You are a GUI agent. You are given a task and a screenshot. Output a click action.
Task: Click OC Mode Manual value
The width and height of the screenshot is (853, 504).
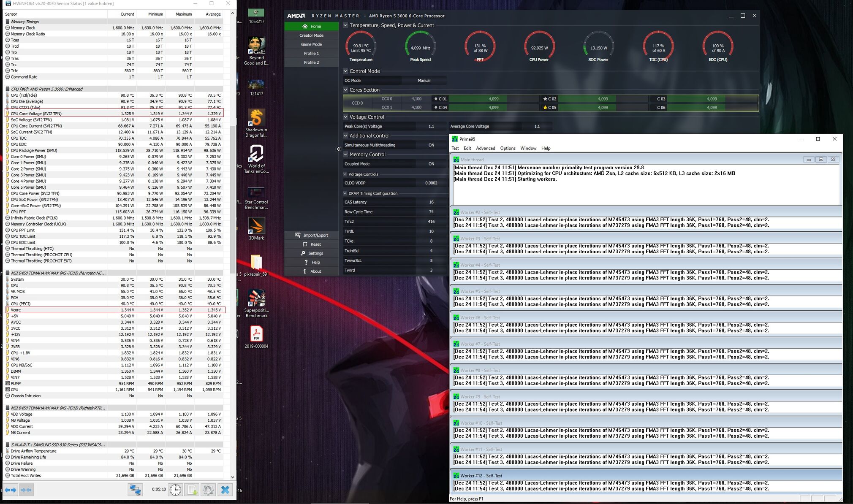tap(424, 81)
